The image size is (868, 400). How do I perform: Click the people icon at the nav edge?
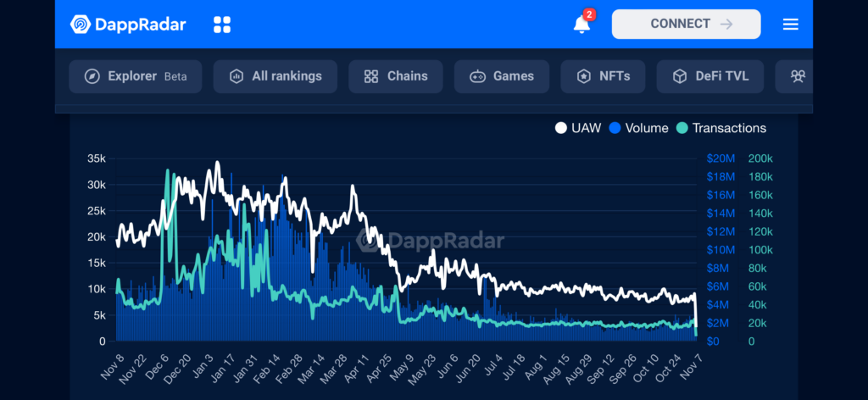[x=798, y=76]
